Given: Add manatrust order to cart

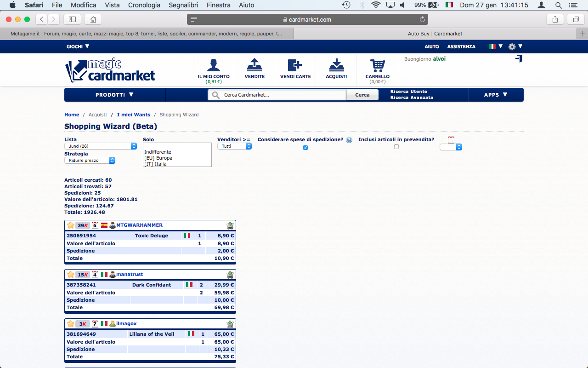Looking at the screenshot, I should point(230,275).
